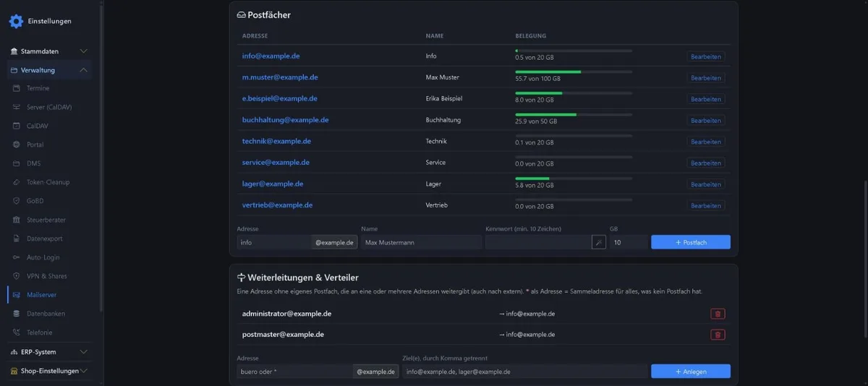Focus forwarding Adresse field 'buero oder *'
This screenshot has height=386, width=868.
pyautogui.click(x=294, y=371)
